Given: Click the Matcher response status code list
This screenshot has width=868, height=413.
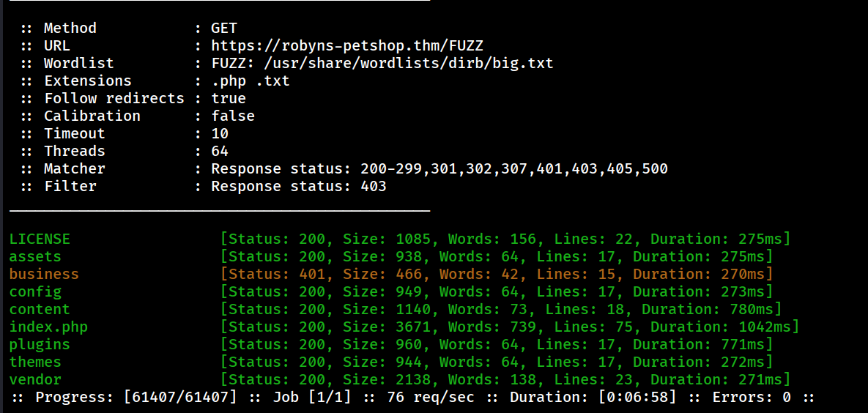Looking at the screenshot, I should click(513, 168).
